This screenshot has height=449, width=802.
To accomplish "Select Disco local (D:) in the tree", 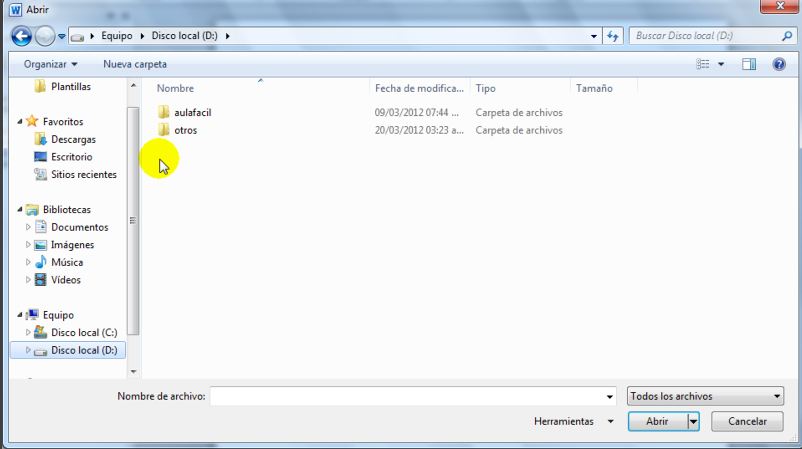I will (x=84, y=350).
